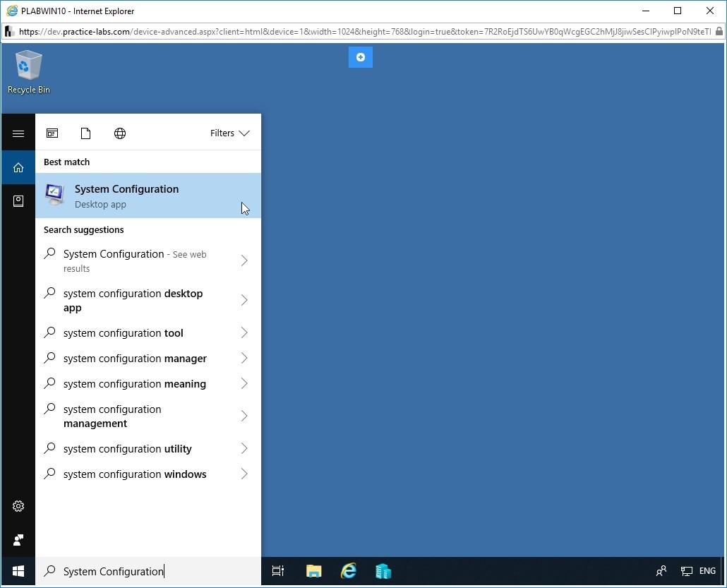727x588 pixels.
Task: Click the Feedback icon in search sidebar
Action: [x=18, y=540]
